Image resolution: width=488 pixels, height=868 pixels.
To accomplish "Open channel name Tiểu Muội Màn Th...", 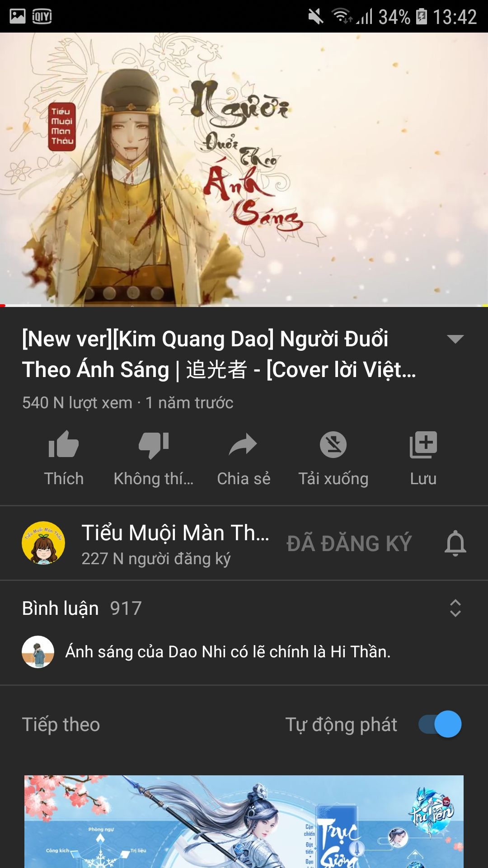I will click(175, 533).
